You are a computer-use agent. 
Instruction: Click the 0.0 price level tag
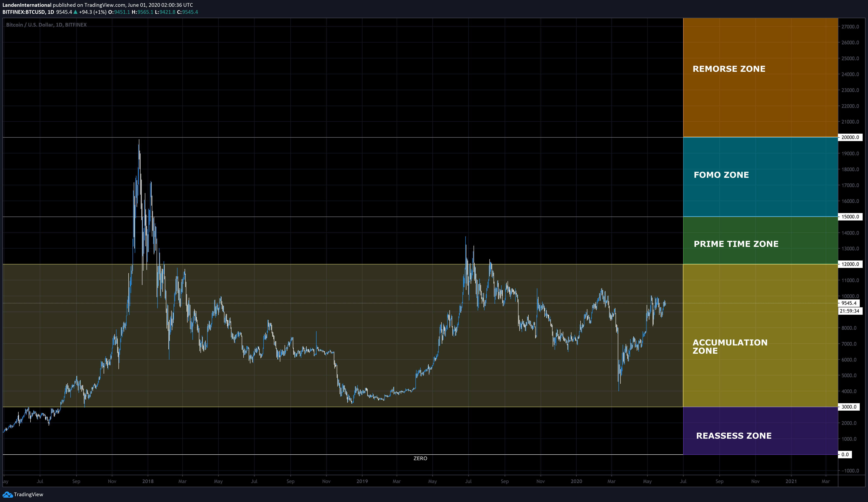(845, 454)
